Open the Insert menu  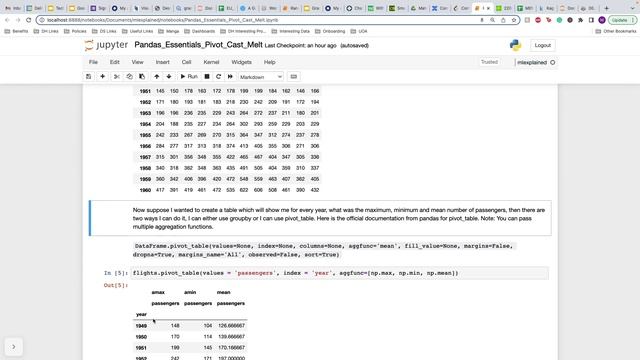tap(162, 62)
